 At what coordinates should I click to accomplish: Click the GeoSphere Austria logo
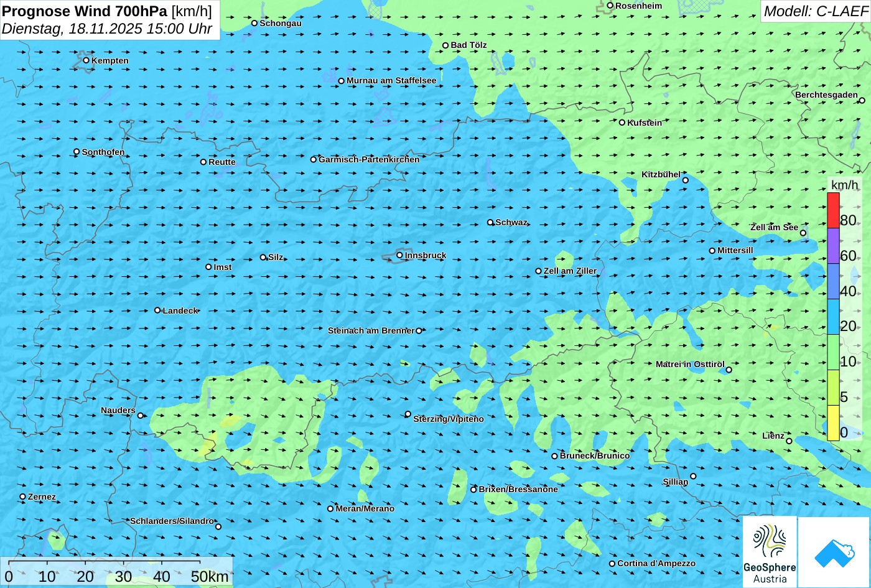pos(770,552)
